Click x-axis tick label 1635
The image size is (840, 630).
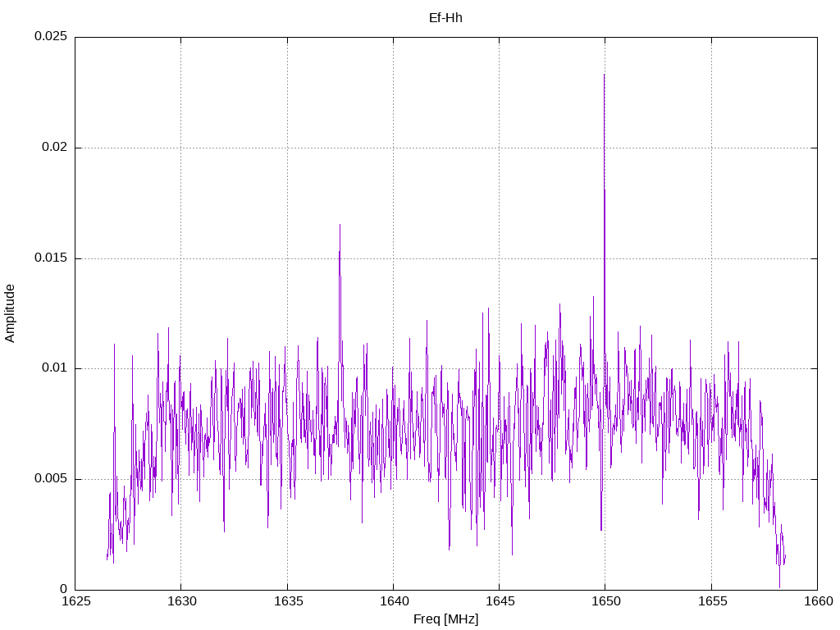288,601
